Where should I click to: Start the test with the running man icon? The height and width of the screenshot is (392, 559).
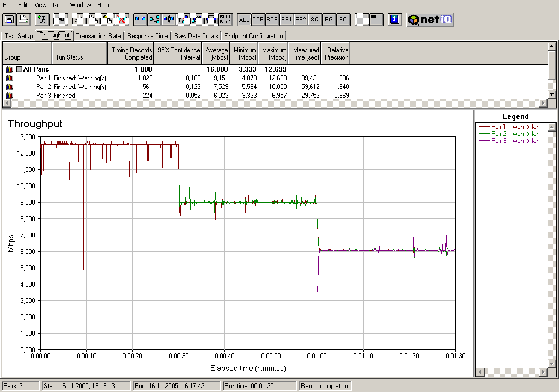[41, 20]
